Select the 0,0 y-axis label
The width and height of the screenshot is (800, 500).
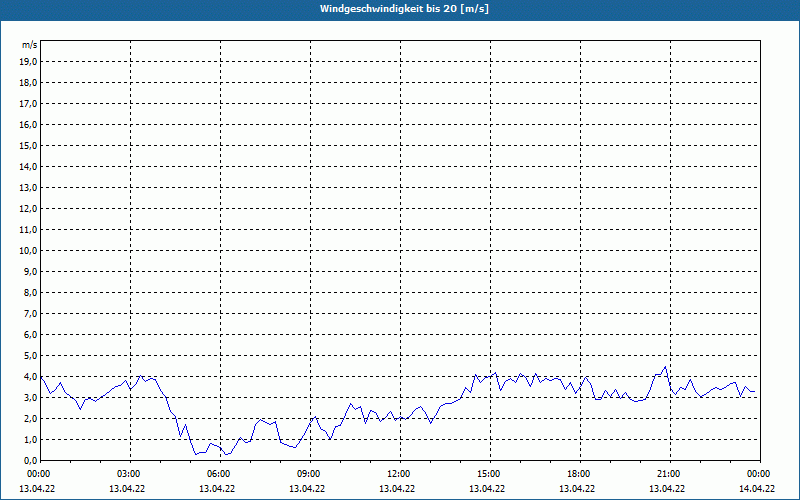31,461
